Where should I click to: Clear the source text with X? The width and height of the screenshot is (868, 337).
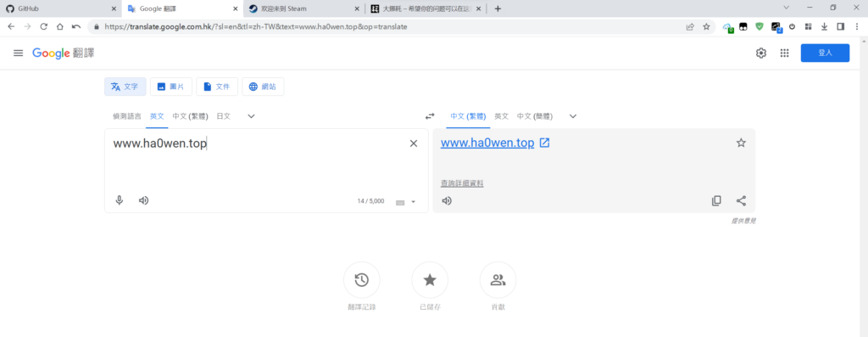[414, 143]
